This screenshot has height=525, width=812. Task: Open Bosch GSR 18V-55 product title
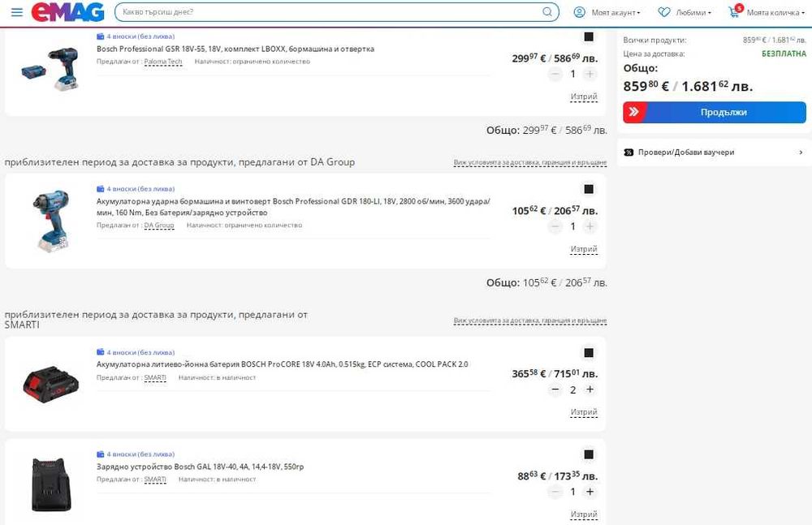point(235,49)
